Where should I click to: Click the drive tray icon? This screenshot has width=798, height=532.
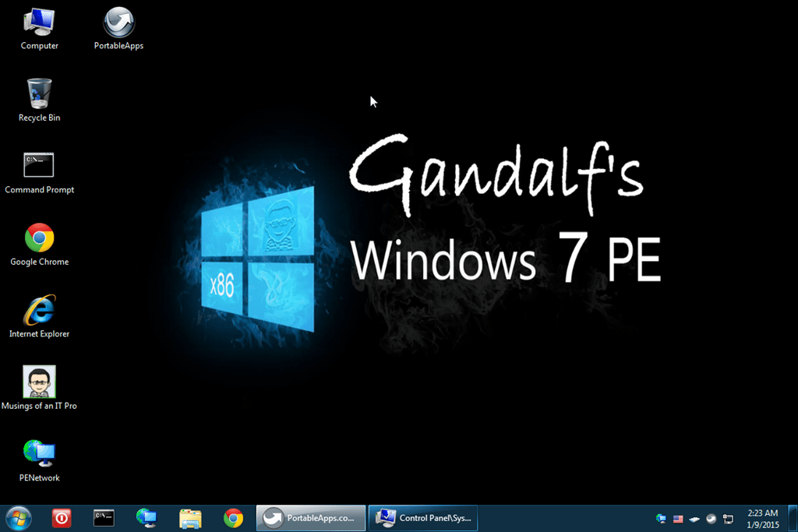click(x=694, y=520)
